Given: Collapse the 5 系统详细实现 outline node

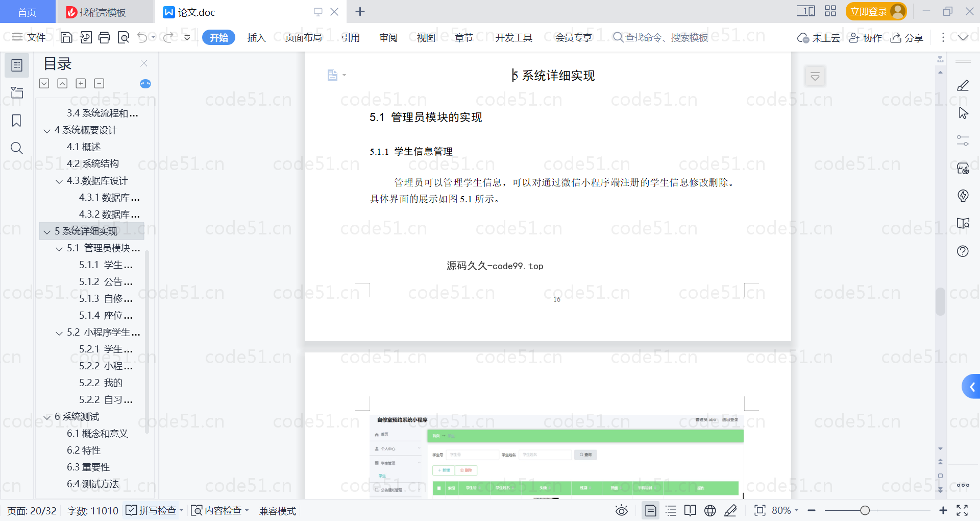Looking at the screenshot, I should [x=47, y=232].
